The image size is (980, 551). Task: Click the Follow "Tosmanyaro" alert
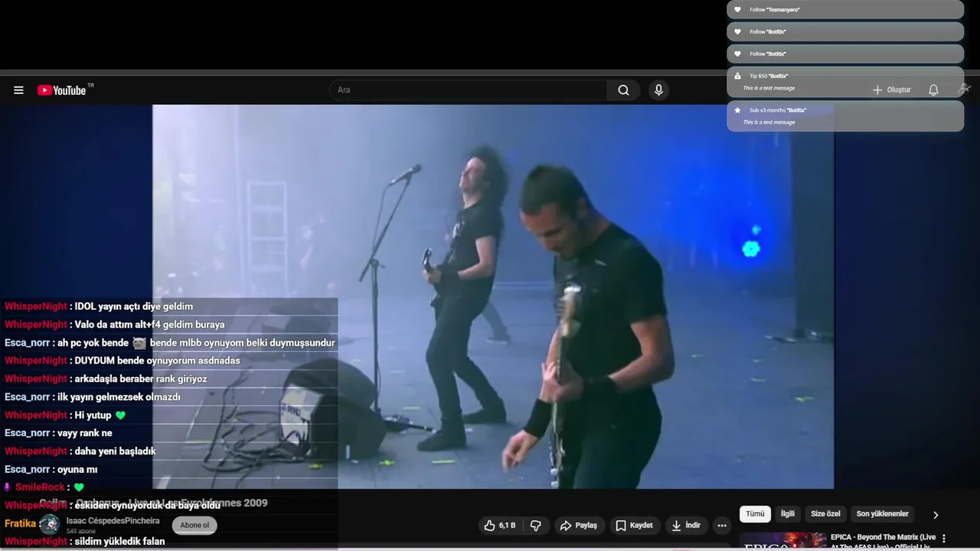pos(845,10)
